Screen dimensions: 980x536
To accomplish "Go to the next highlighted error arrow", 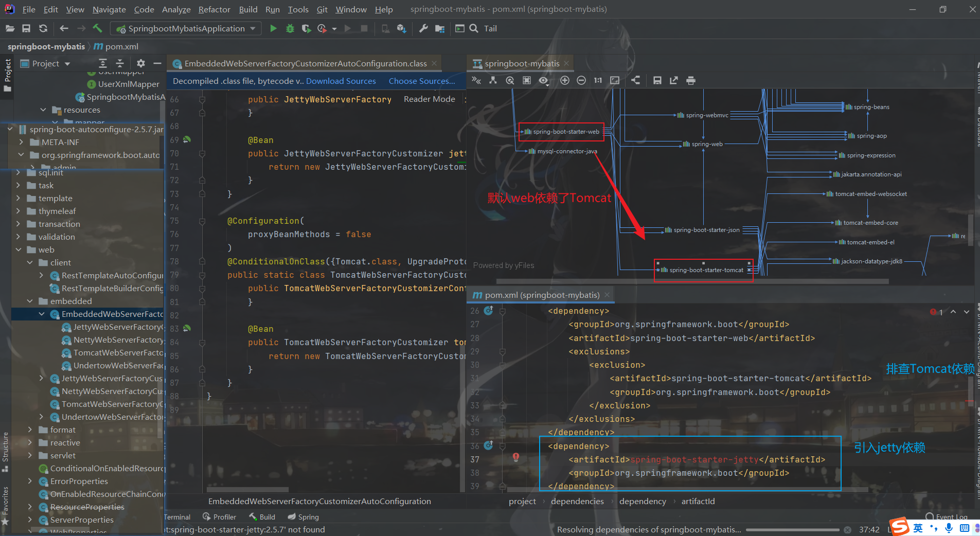I will coord(967,312).
